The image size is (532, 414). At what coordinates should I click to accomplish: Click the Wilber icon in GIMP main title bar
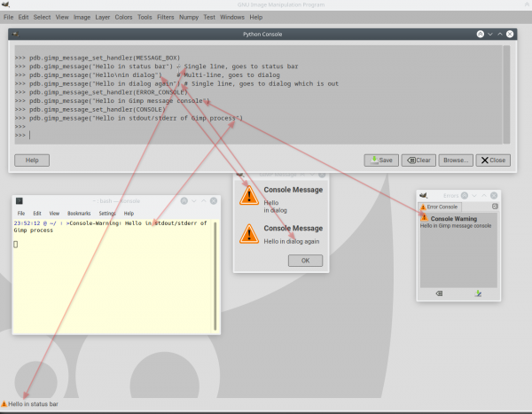tap(5, 4)
